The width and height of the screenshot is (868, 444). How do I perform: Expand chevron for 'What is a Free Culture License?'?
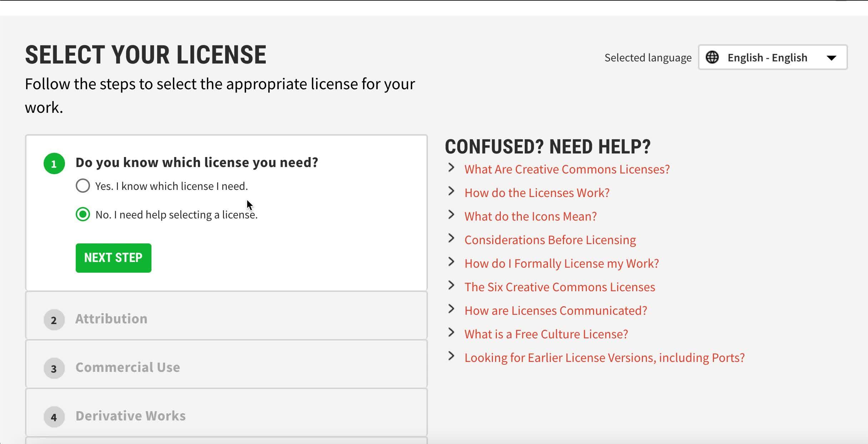pos(452,333)
